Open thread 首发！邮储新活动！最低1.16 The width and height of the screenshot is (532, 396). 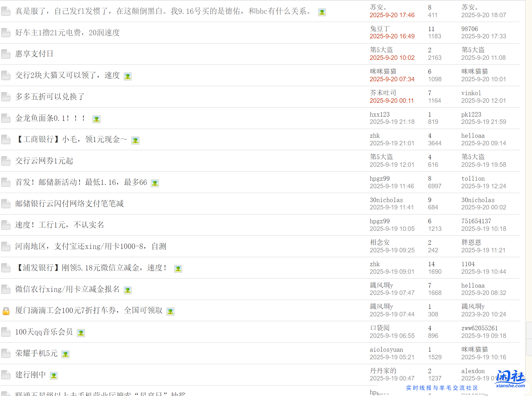pos(81,182)
